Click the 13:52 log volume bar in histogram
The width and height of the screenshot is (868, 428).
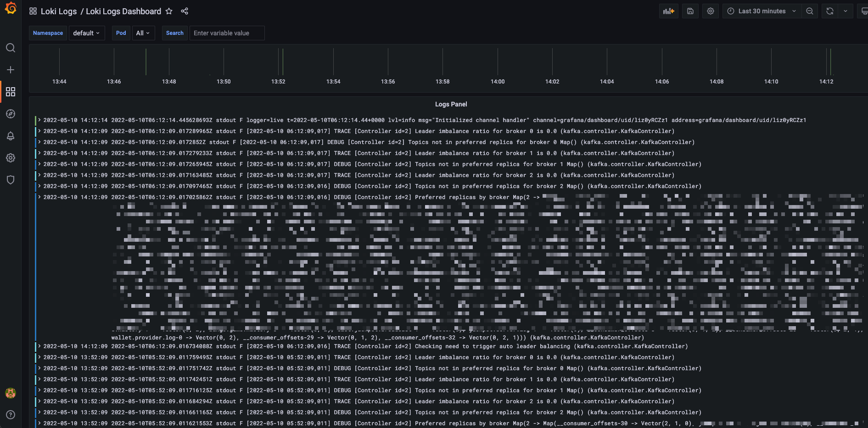pyautogui.click(x=283, y=62)
